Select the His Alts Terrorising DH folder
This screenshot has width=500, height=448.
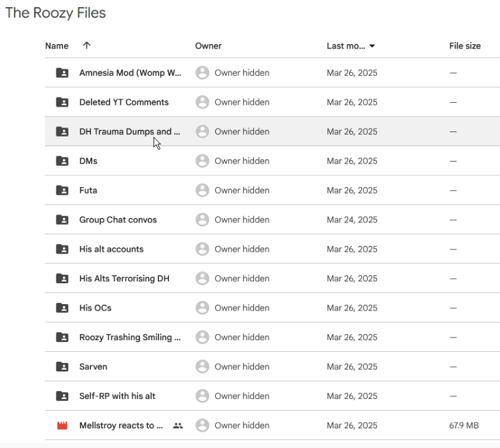point(124,279)
